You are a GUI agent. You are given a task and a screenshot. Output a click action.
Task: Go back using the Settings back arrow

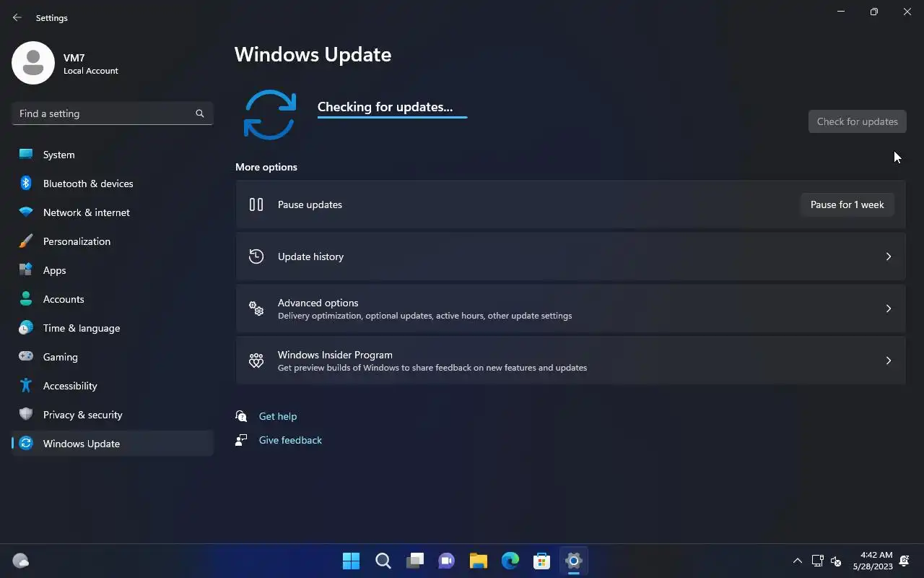[x=17, y=17]
